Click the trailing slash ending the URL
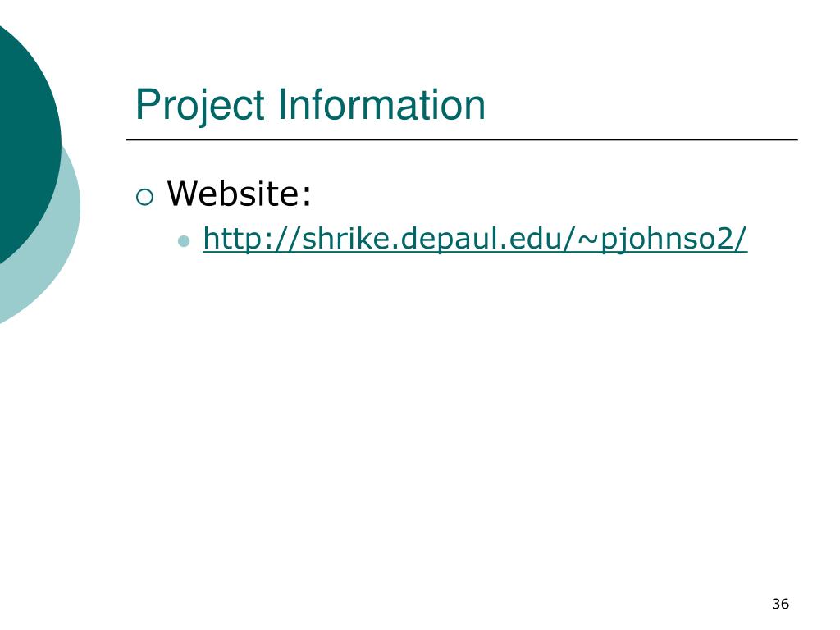Image resolution: width=840 pixels, height=630 pixels. coord(741,239)
